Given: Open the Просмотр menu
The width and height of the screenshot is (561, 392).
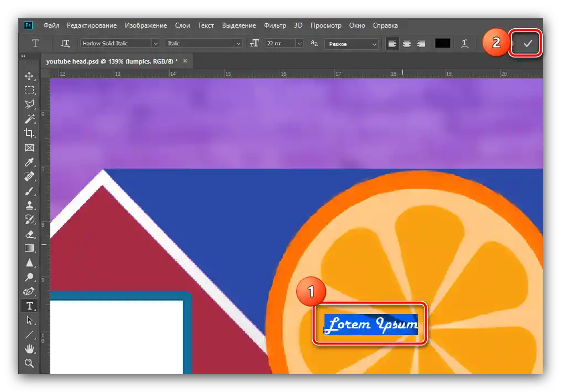Looking at the screenshot, I should click(326, 25).
